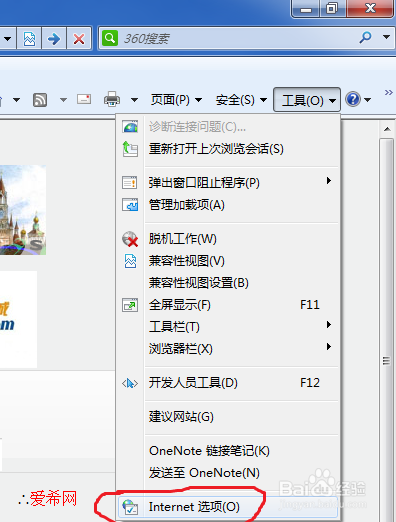Open 开发人员工具(D)

228,383
